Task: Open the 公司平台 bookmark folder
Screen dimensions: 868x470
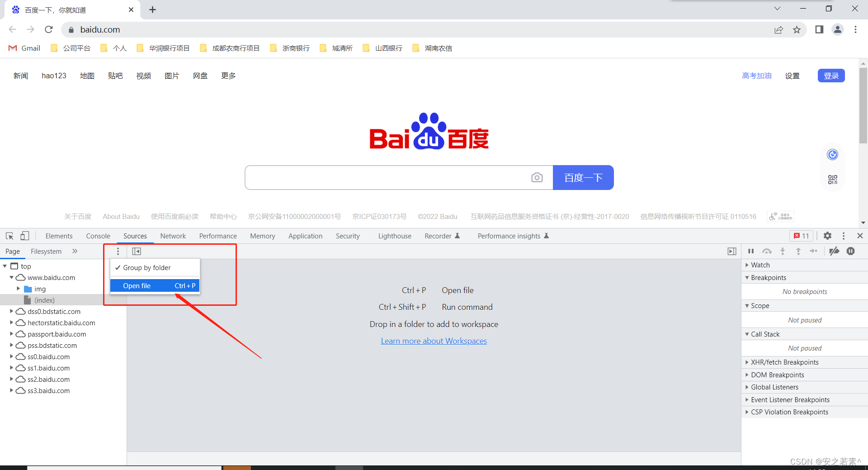Action: [71, 48]
